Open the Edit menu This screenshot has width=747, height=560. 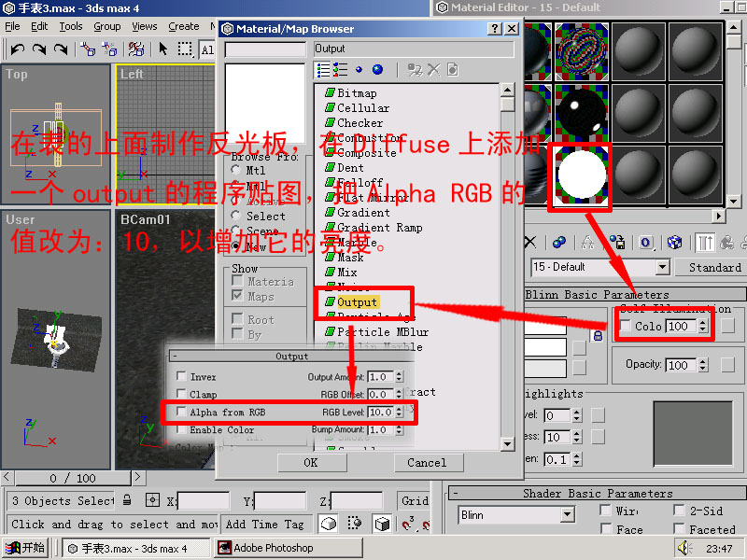39,26
